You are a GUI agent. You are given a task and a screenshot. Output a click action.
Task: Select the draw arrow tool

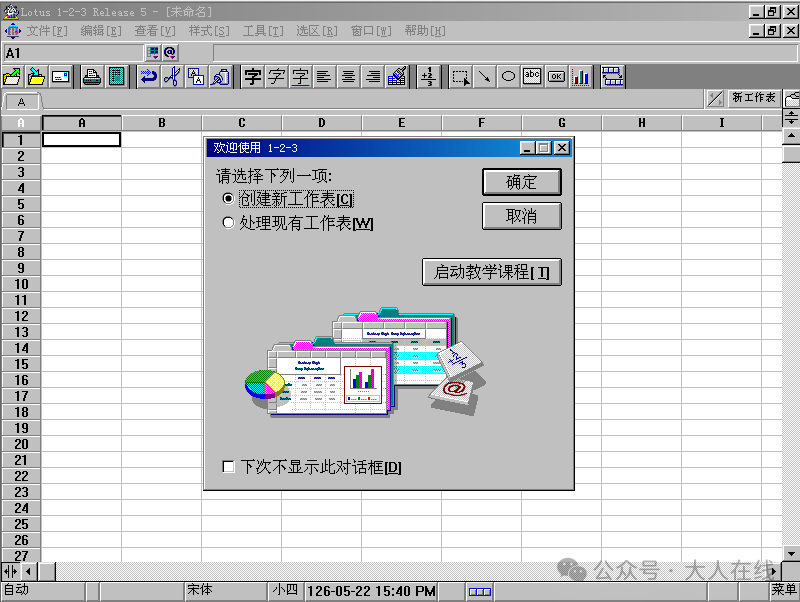484,77
